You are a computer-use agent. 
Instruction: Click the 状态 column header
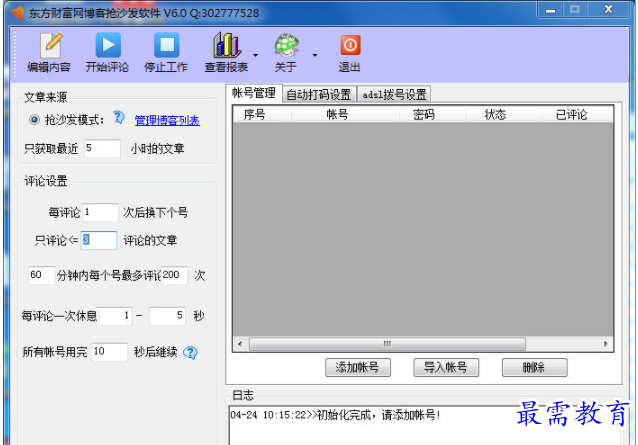pos(503,114)
